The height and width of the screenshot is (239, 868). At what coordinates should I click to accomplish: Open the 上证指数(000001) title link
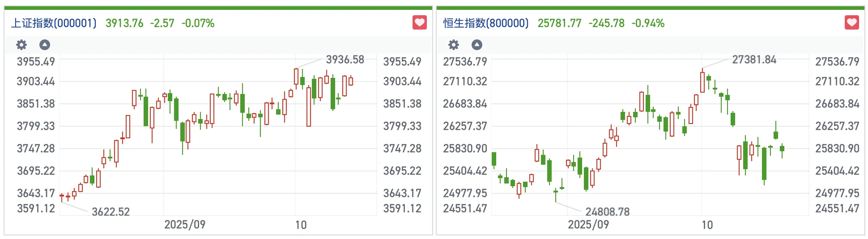[x=54, y=23]
